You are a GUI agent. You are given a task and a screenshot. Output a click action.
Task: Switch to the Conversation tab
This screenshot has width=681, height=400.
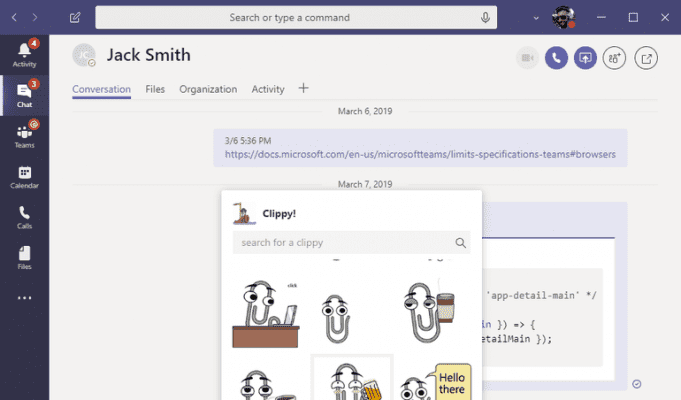point(101,89)
